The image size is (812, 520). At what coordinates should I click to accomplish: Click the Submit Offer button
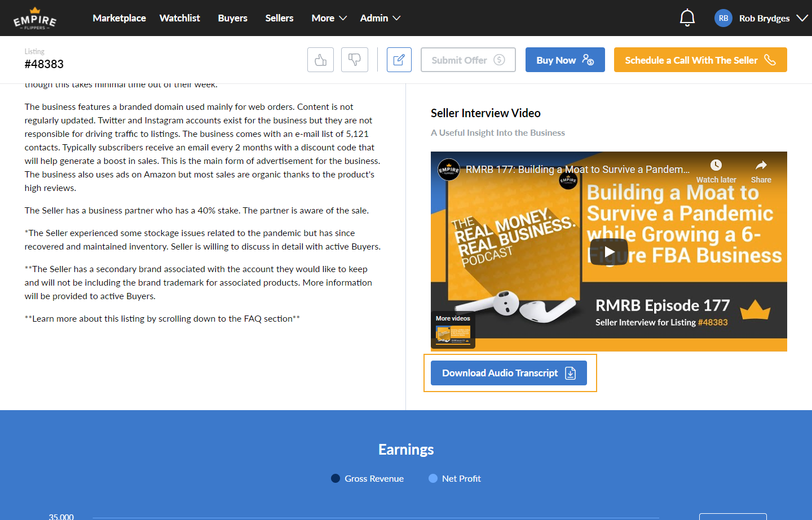coord(468,60)
